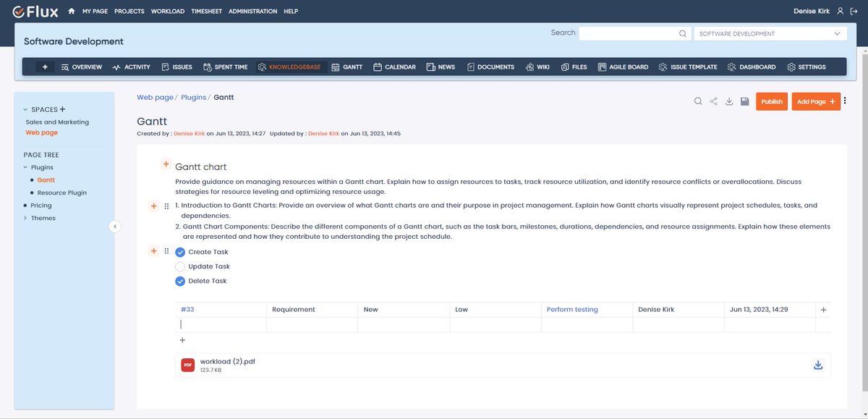Open the Projects menu
Viewport: 868px width, 419px height.
coord(129,12)
